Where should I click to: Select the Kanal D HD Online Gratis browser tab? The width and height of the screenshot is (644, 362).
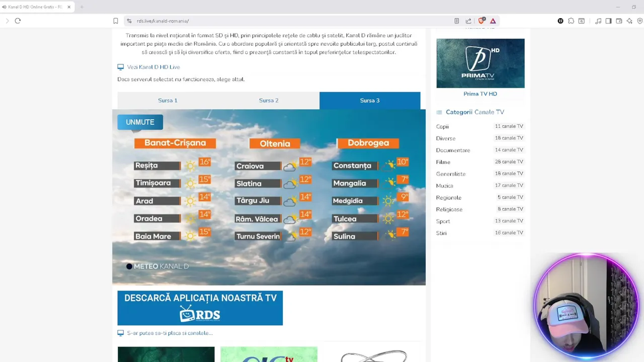tap(38, 7)
